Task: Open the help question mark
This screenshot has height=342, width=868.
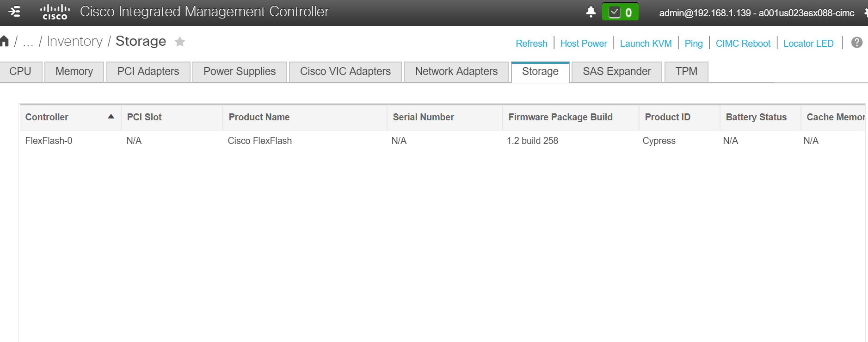Action: 857,42
